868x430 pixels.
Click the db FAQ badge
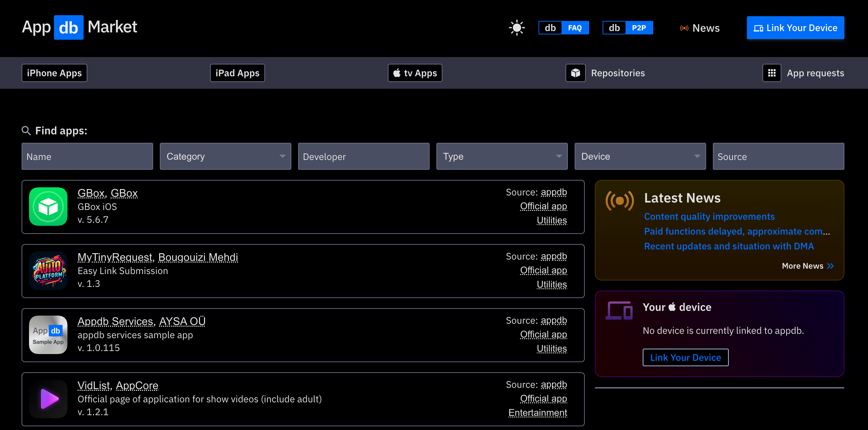tap(563, 28)
